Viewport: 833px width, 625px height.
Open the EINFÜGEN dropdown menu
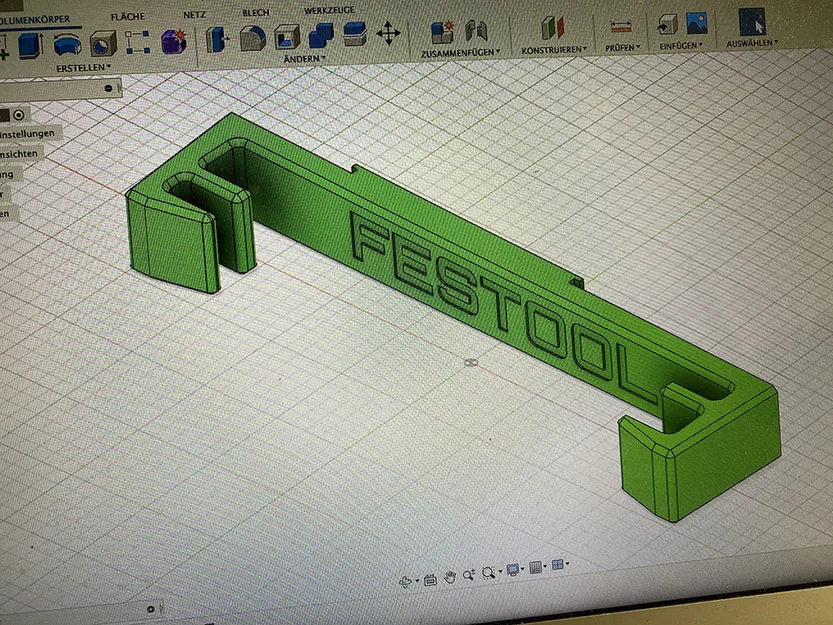(x=681, y=46)
